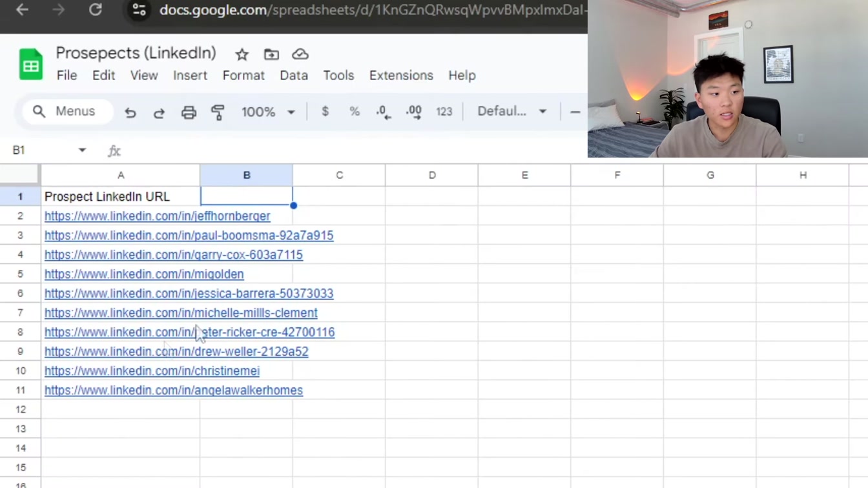Open the drew-weller-2129a52 link
This screenshot has width=868, height=488.
click(x=176, y=351)
